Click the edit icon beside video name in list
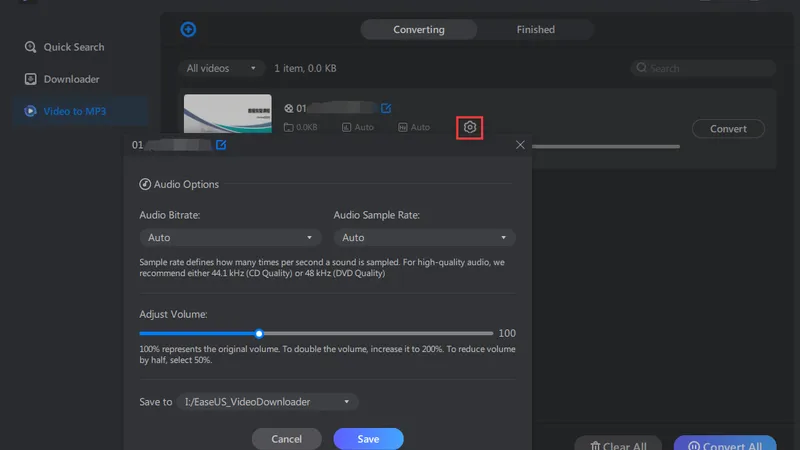 pyautogui.click(x=386, y=108)
